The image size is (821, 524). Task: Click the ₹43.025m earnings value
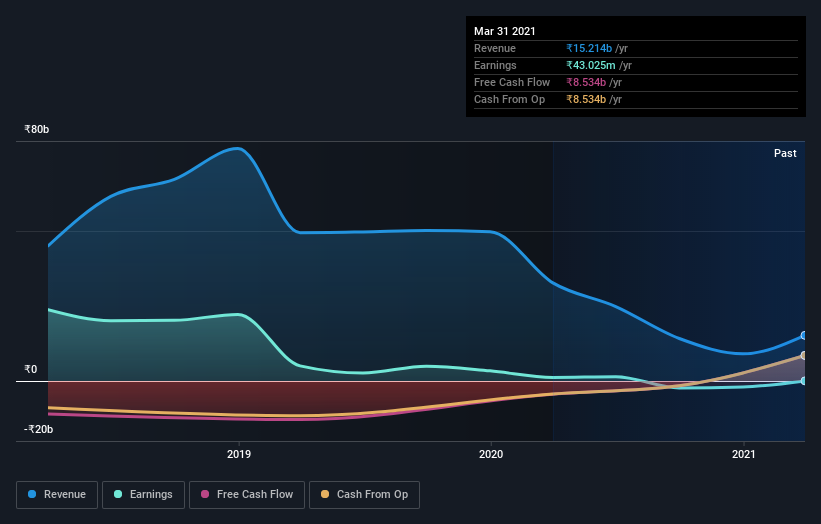pos(591,65)
